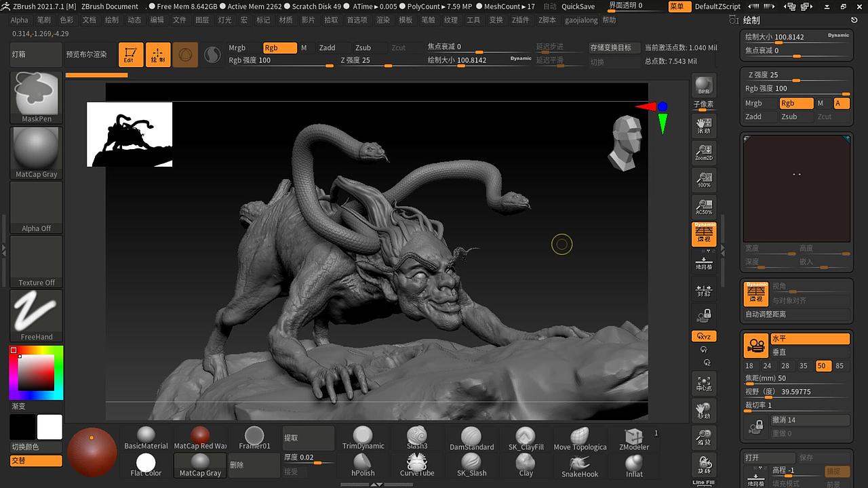Click the camera icon in draw panel
Viewport: 868px width, 488px height.
pos(755,346)
